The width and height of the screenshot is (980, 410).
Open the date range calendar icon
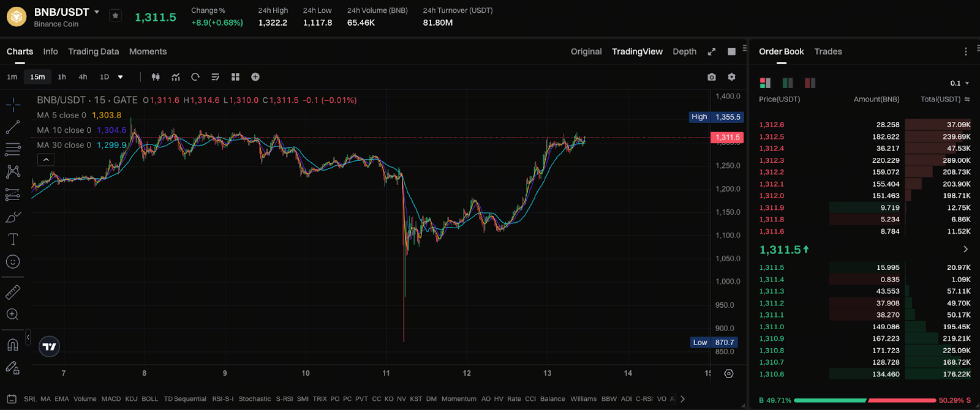(x=12, y=399)
